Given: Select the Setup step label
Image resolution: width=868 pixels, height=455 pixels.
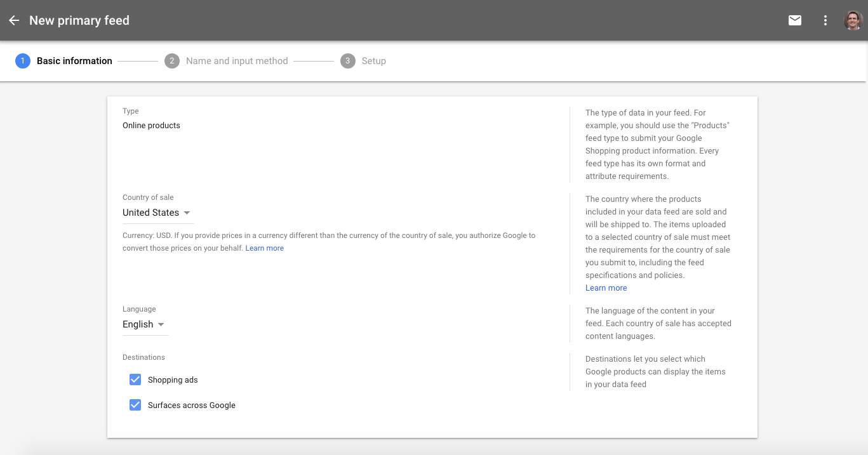Looking at the screenshot, I should tap(373, 61).
